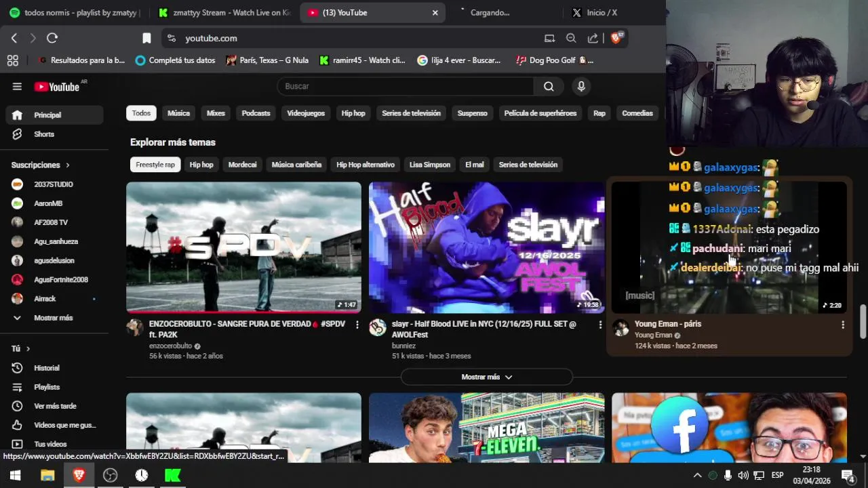
Task: Expand the Suscripciones section chevron
Action: [x=68, y=165]
